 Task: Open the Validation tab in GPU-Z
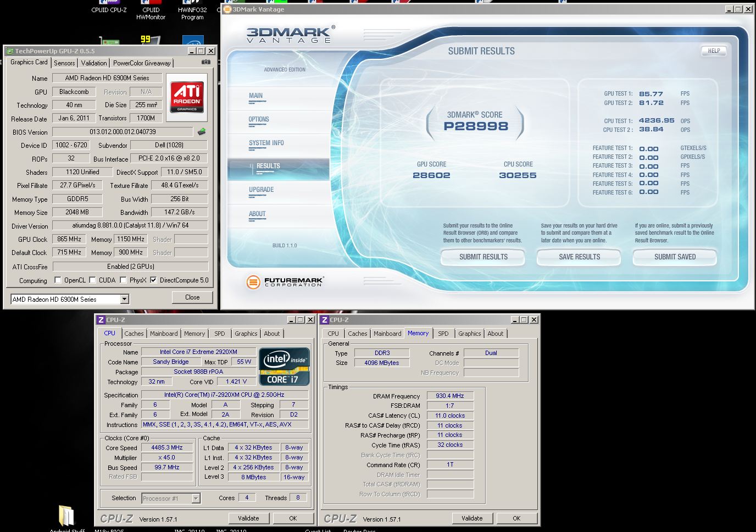pyautogui.click(x=94, y=63)
